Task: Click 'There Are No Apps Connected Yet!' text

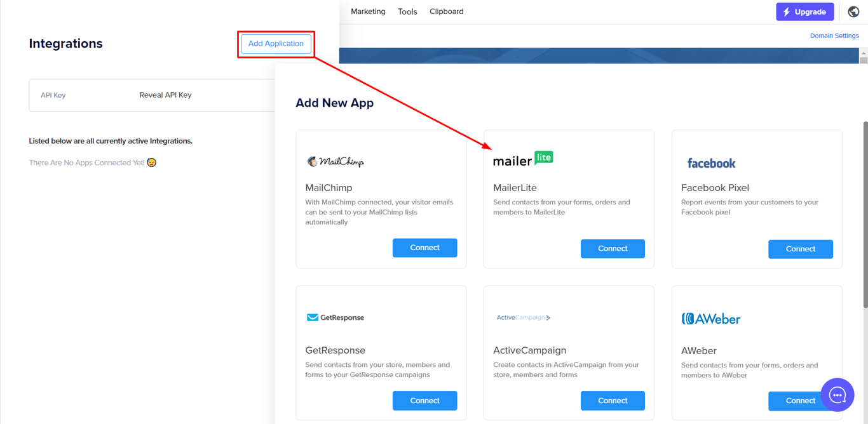Action: [x=86, y=162]
